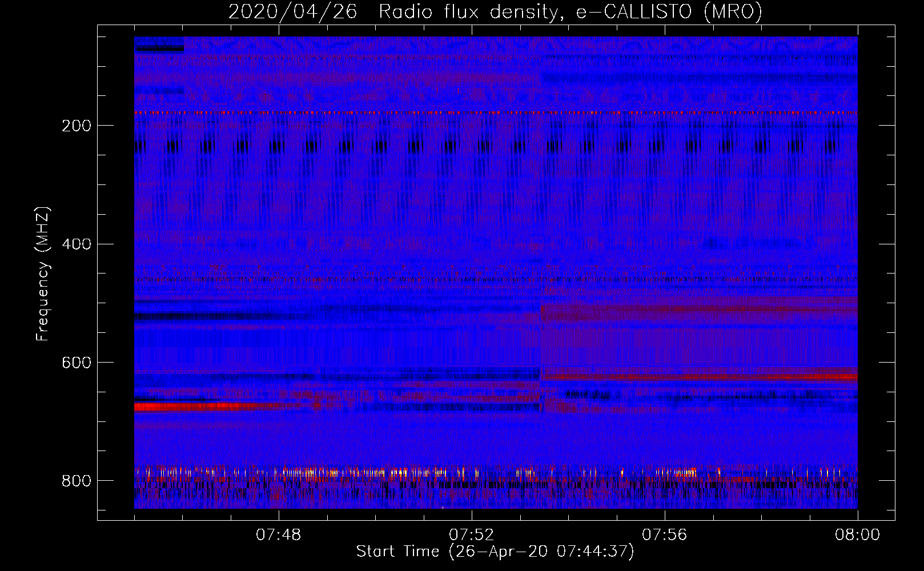This screenshot has height=571, width=924.
Task: Click the dotted red interference line near 180 MHz
Action: tap(496, 113)
